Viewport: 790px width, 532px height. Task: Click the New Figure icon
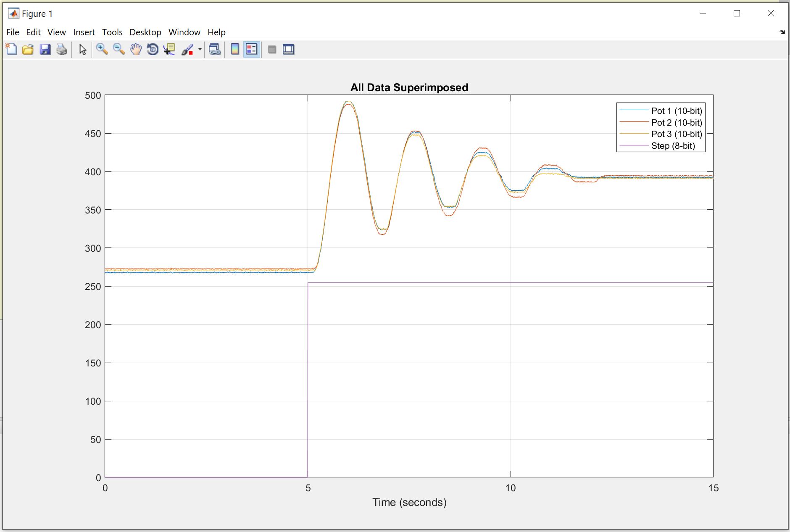click(11, 50)
